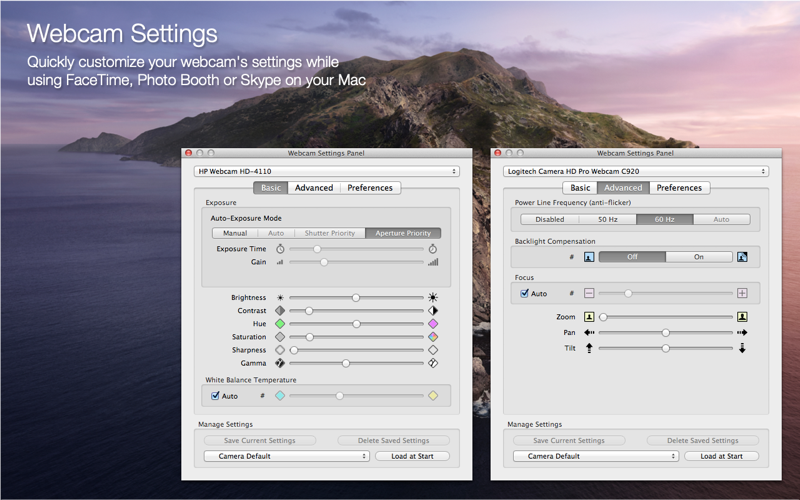800x500 pixels.
Task: Open Preferences tab in Logitech window
Action: click(679, 188)
